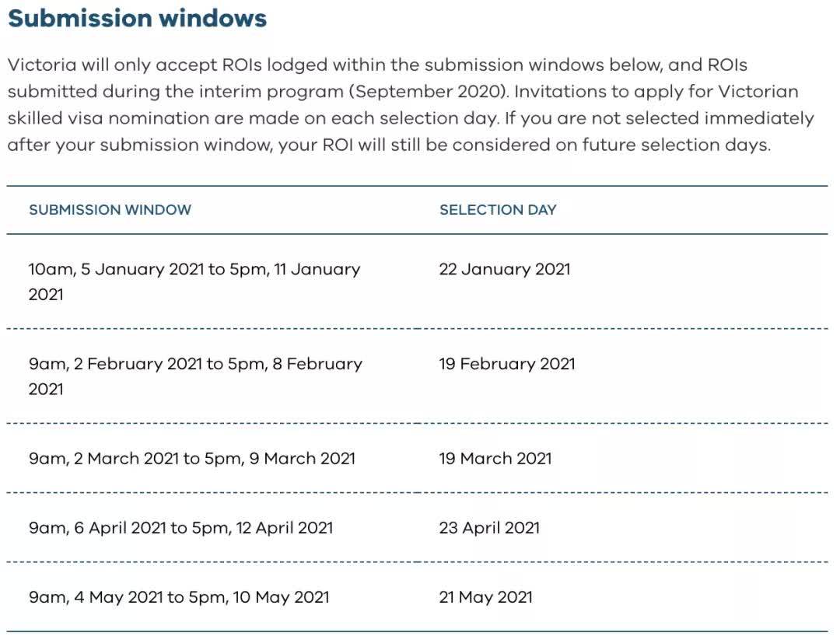The width and height of the screenshot is (840, 640).
Task: Select the 2 March to 9 March submission window
Action: pos(191,458)
